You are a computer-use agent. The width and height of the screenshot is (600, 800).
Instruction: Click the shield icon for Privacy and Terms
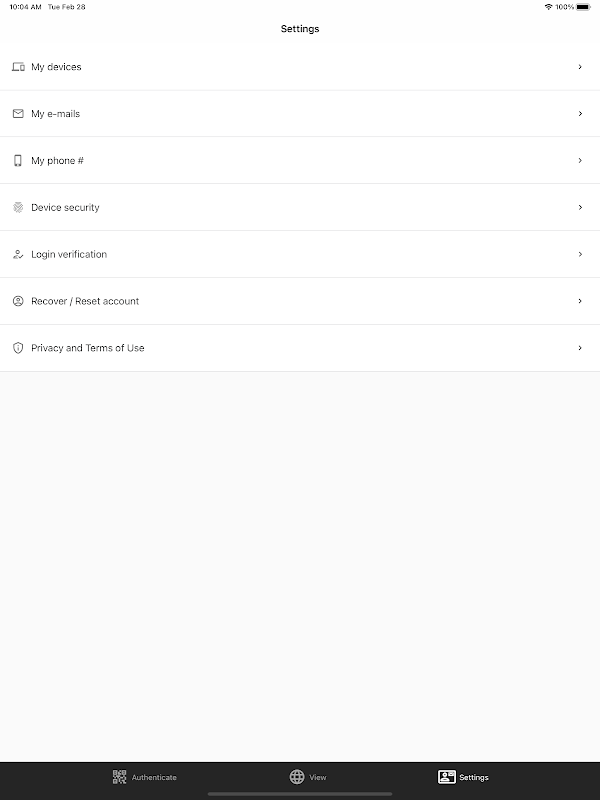(18, 348)
